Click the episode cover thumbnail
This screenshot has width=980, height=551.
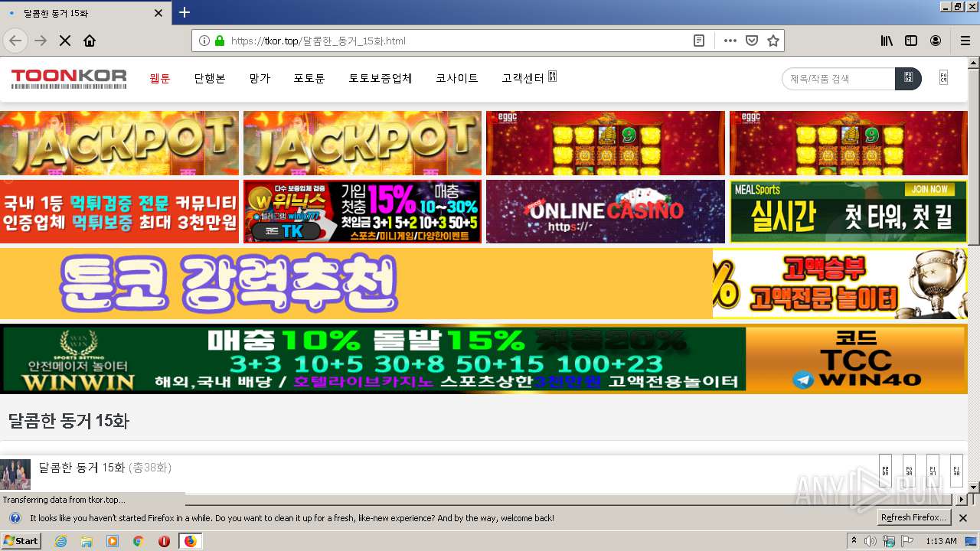click(15, 474)
